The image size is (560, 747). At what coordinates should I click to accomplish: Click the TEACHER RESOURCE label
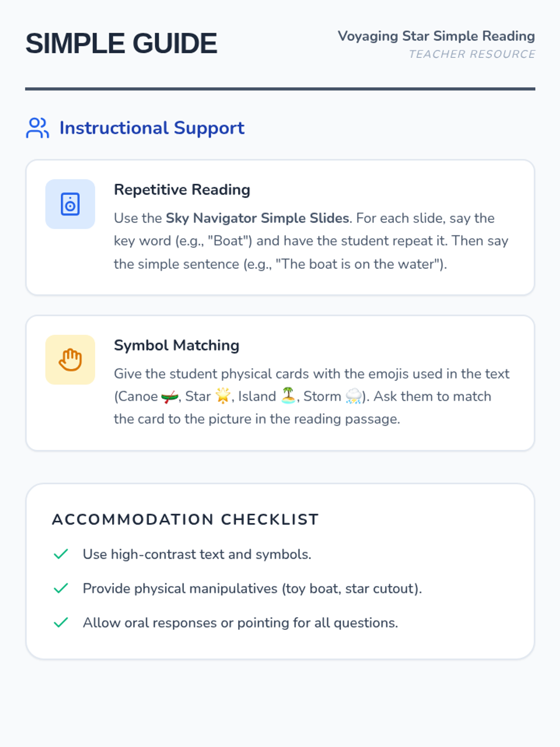(x=472, y=54)
